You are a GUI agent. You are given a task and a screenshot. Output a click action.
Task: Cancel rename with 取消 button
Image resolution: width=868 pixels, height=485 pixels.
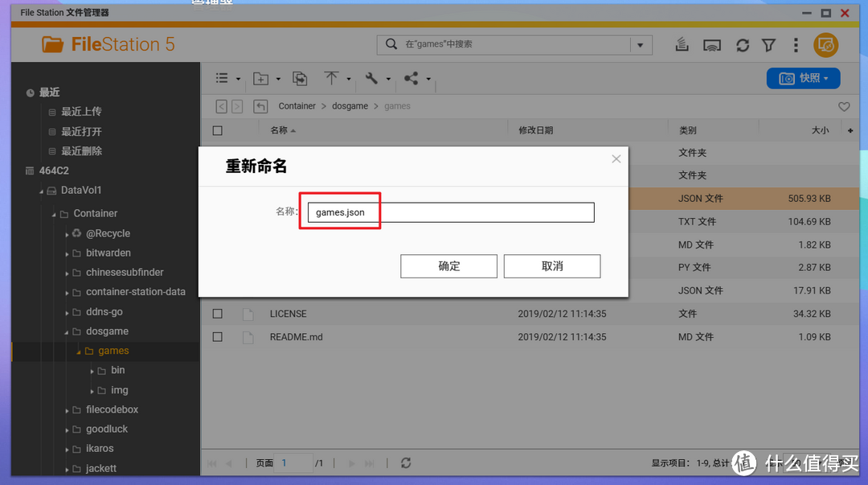click(552, 266)
